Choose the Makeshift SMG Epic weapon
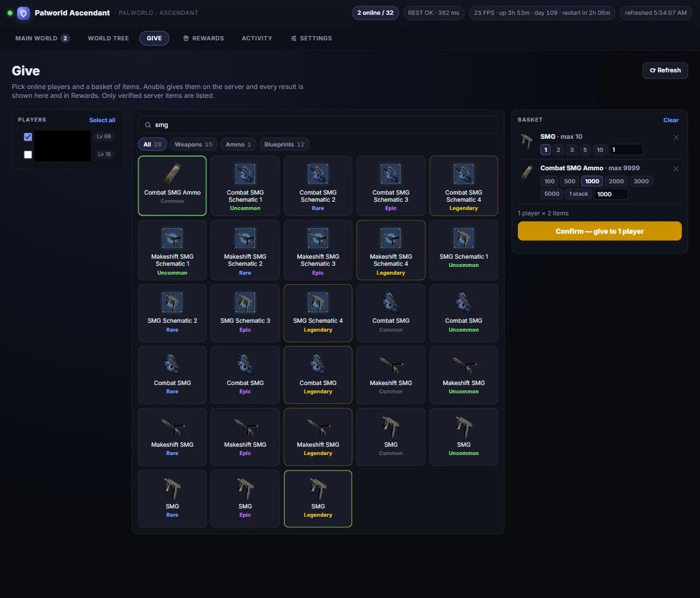The image size is (700, 598). [x=245, y=437]
